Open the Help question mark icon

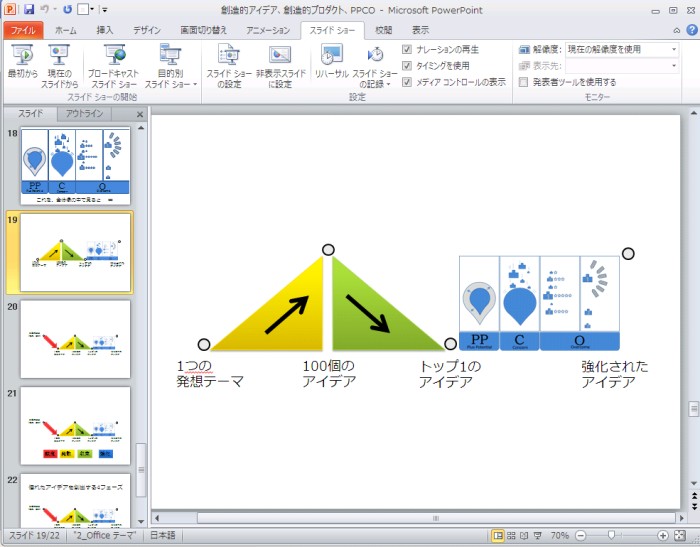pyautogui.click(x=692, y=30)
